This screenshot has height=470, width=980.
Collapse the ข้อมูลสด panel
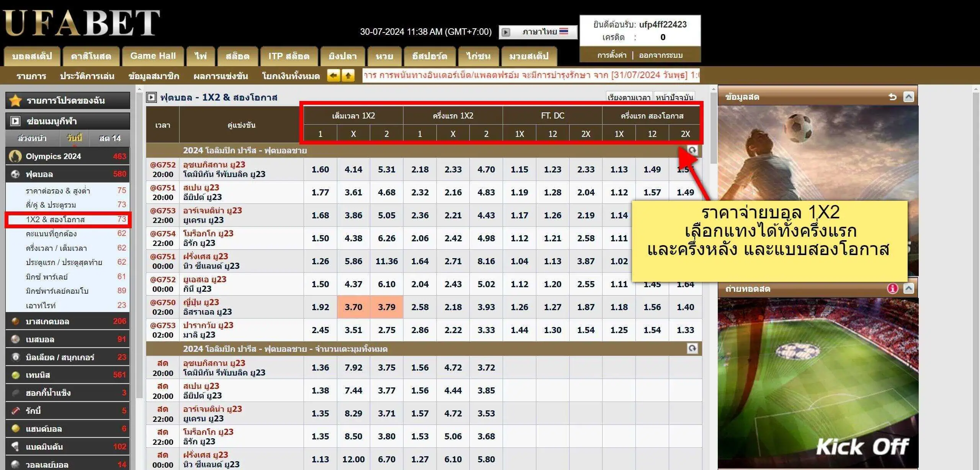click(908, 97)
